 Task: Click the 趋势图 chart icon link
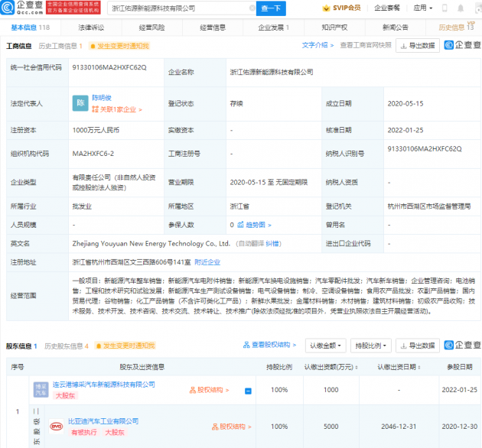(254, 225)
